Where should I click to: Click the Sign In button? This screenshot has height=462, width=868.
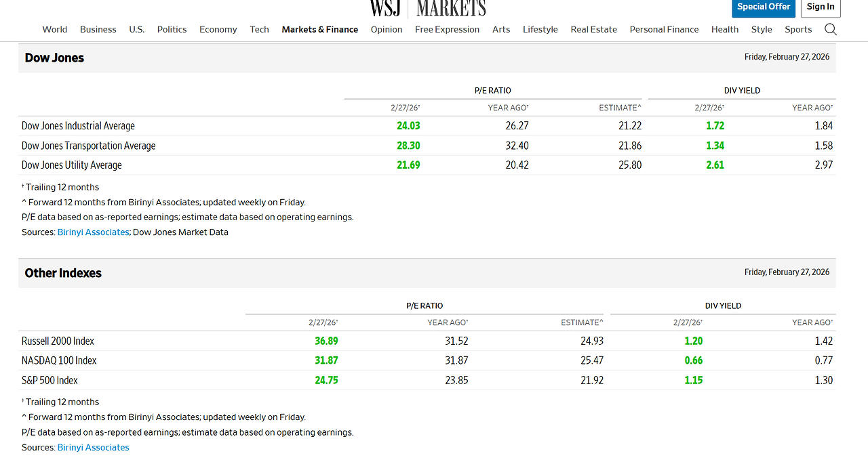pyautogui.click(x=821, y=7)
